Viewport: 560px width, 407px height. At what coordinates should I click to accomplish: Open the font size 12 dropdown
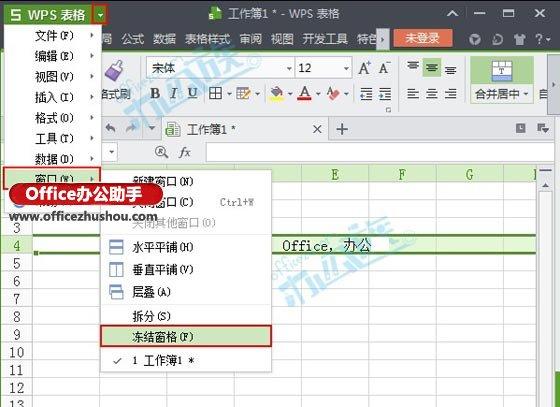(346, 68)
